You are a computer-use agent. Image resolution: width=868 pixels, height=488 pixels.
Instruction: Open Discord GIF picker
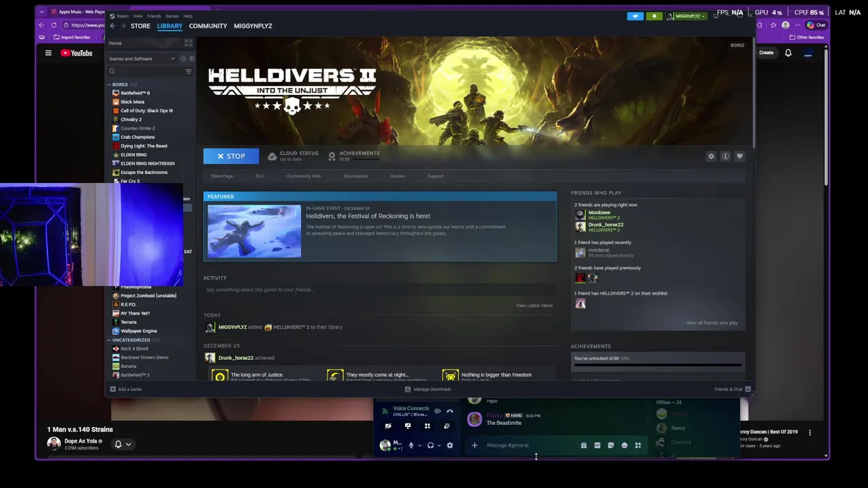597,445
